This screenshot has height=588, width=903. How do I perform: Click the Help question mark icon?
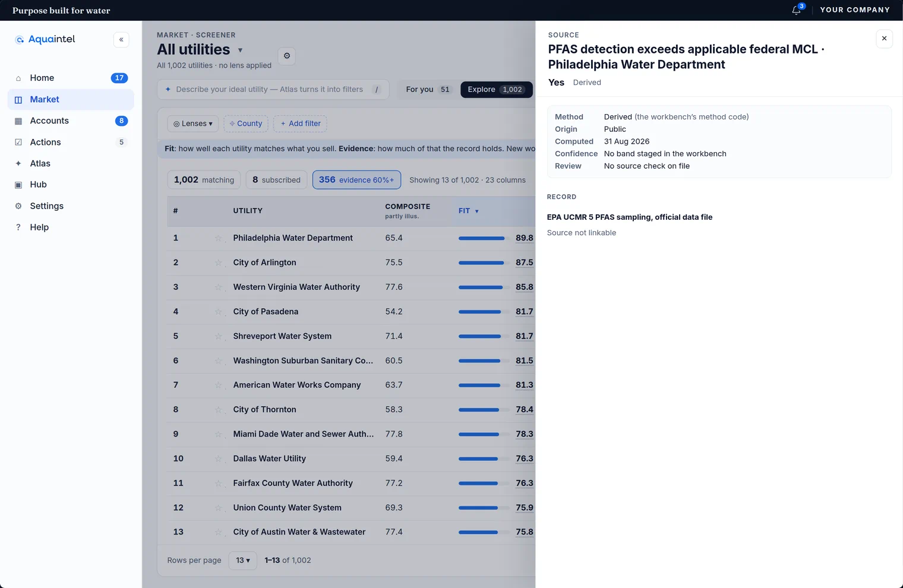(18, 227)
